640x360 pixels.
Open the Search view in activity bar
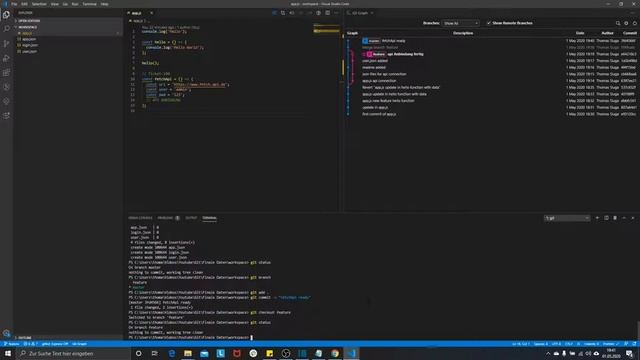coord(6,29)
